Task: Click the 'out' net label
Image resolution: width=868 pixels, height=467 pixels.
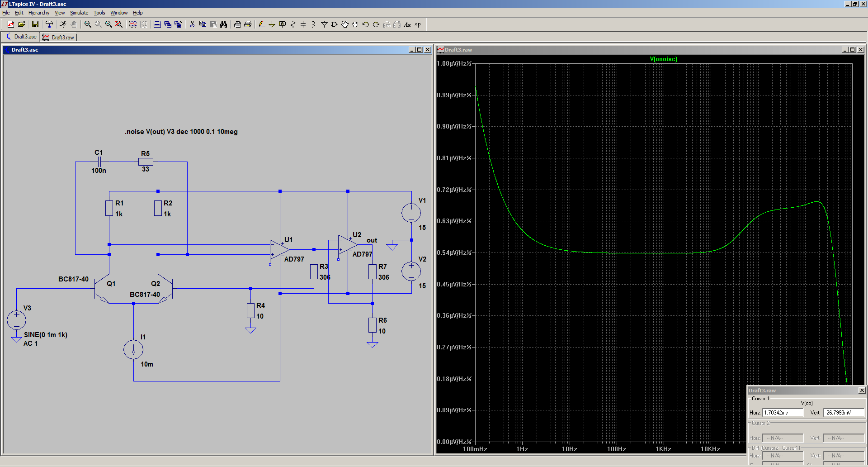Action: tap(372, 240)
